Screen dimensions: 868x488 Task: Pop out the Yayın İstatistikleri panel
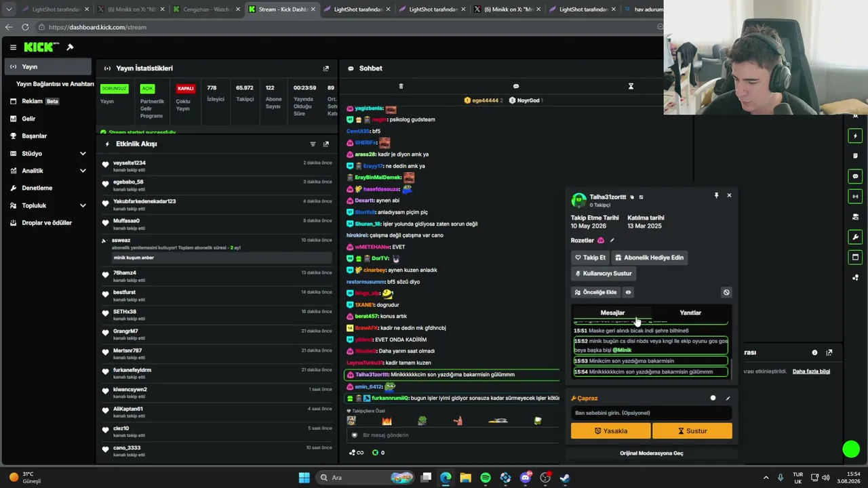click(326, 68)
